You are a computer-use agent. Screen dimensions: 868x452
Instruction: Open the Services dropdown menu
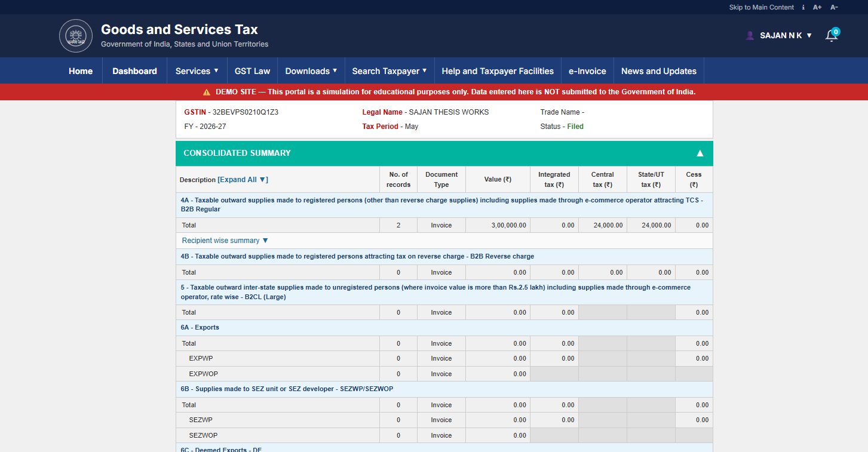(x=197, y=71)
